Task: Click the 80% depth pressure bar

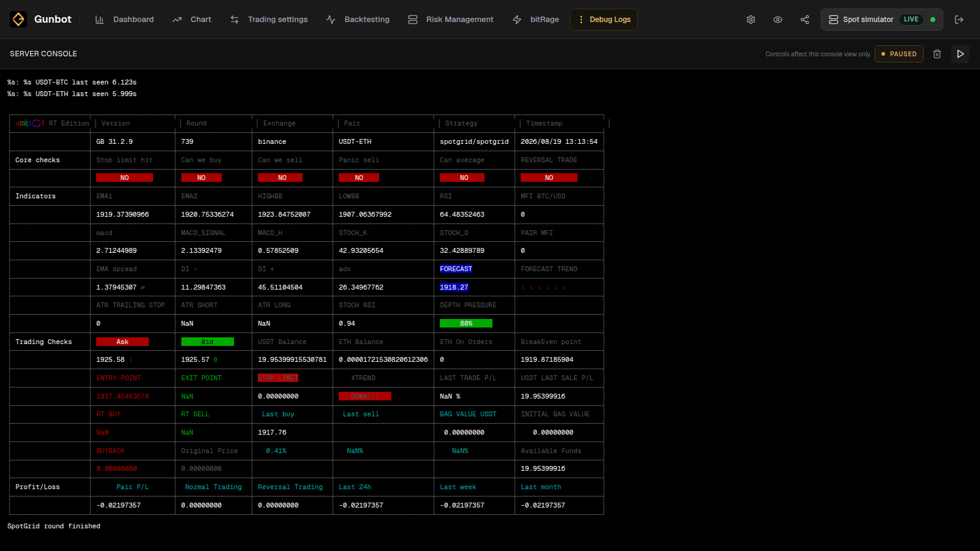Action: 466,323
